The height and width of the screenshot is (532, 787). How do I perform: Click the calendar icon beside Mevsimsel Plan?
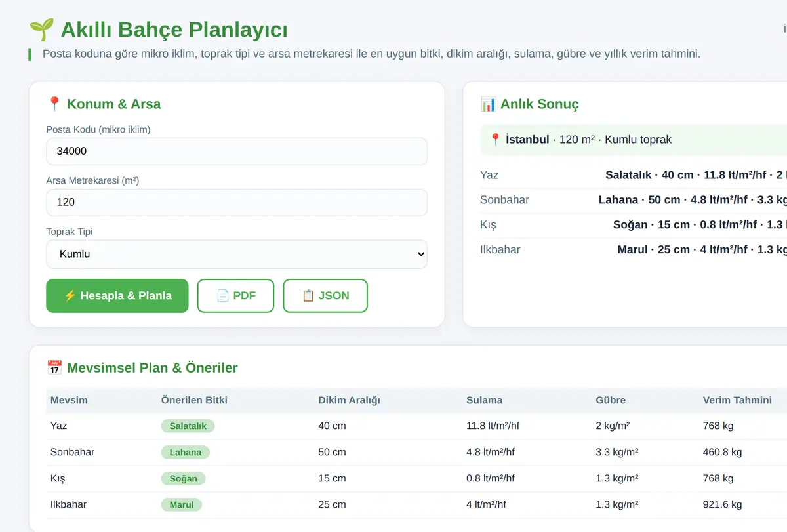click(54, 367)
